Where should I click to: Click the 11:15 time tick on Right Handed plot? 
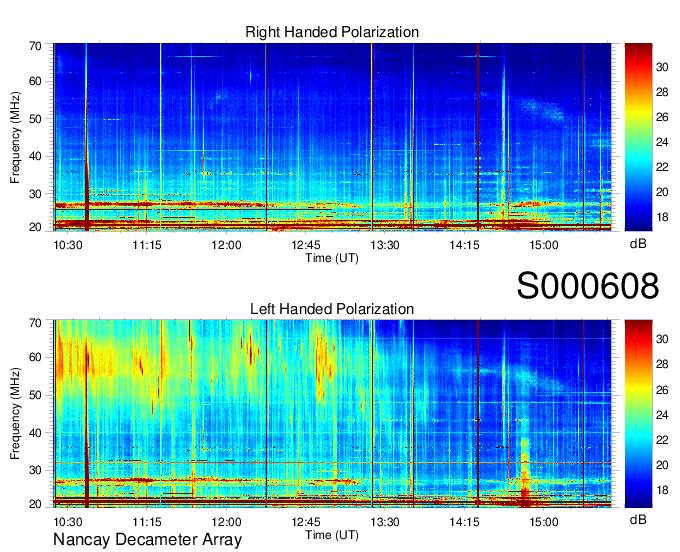(x=147, y=245)
